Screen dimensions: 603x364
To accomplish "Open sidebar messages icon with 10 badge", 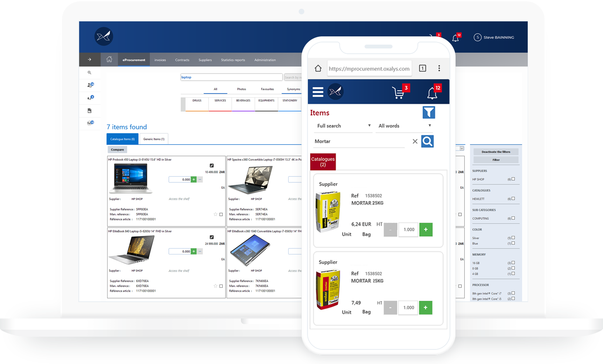I will tap(90, 123).
